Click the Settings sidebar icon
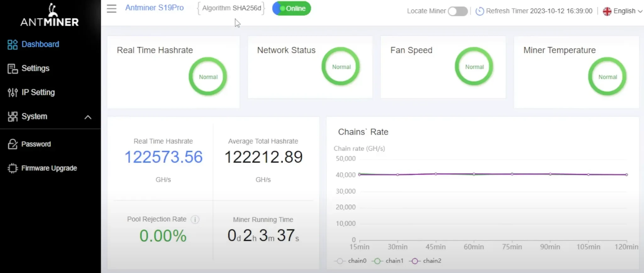 [13, 69]
